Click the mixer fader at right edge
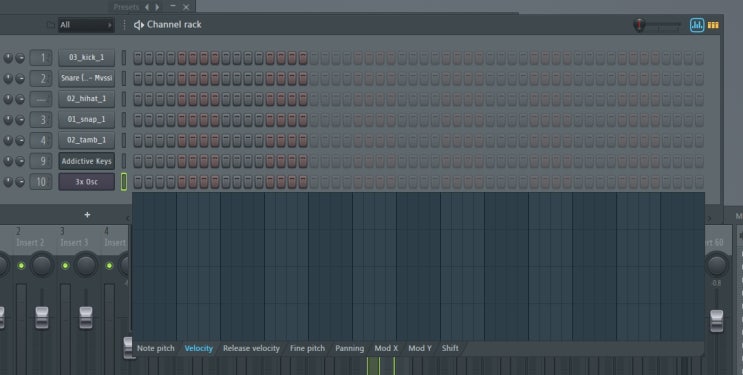 717,320
